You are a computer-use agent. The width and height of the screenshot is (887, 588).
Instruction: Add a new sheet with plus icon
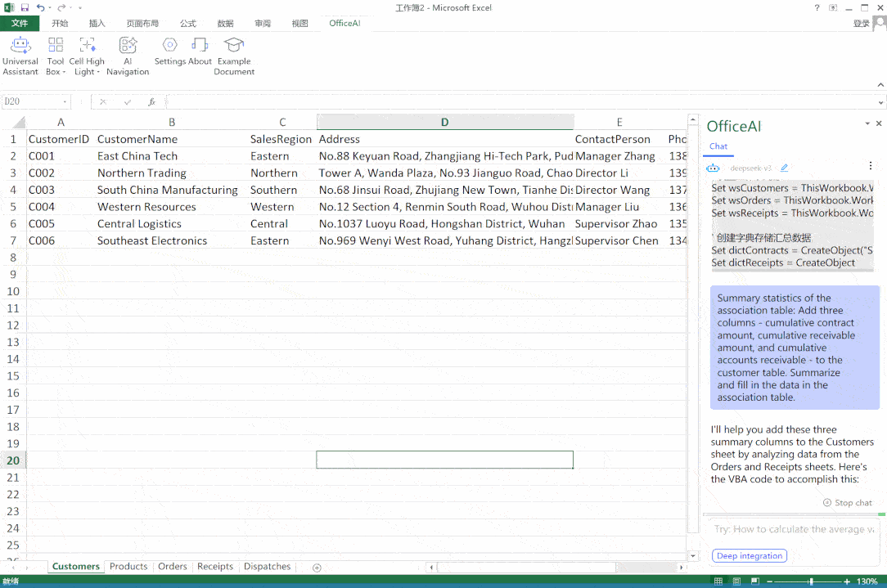point(317,567)
